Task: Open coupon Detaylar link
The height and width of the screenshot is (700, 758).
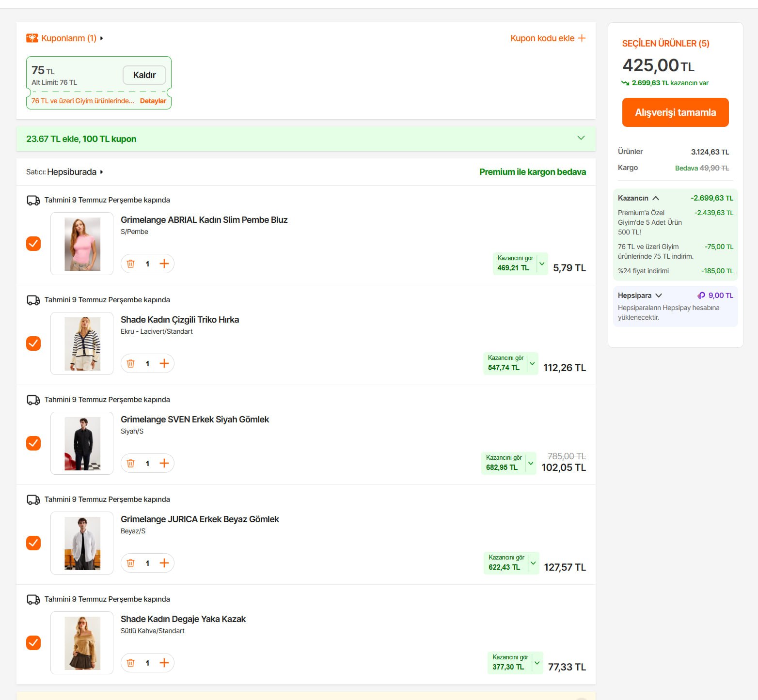Action: click(x=153, y=101)
